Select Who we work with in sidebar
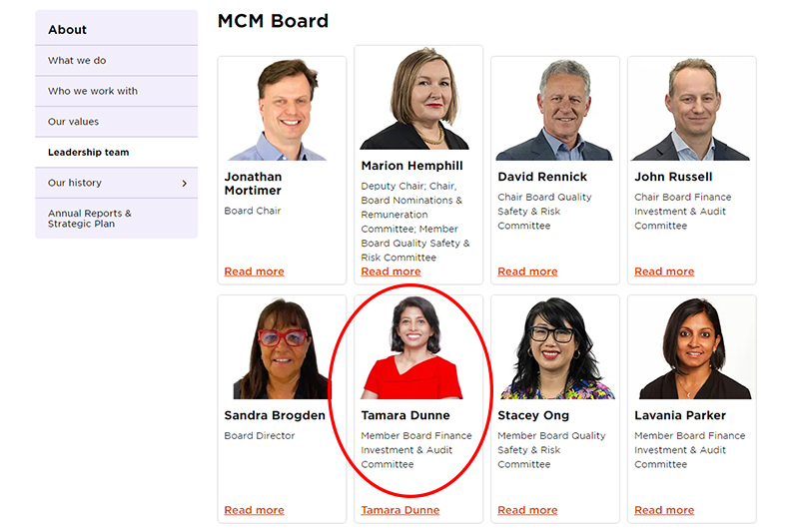 (93, 91)
